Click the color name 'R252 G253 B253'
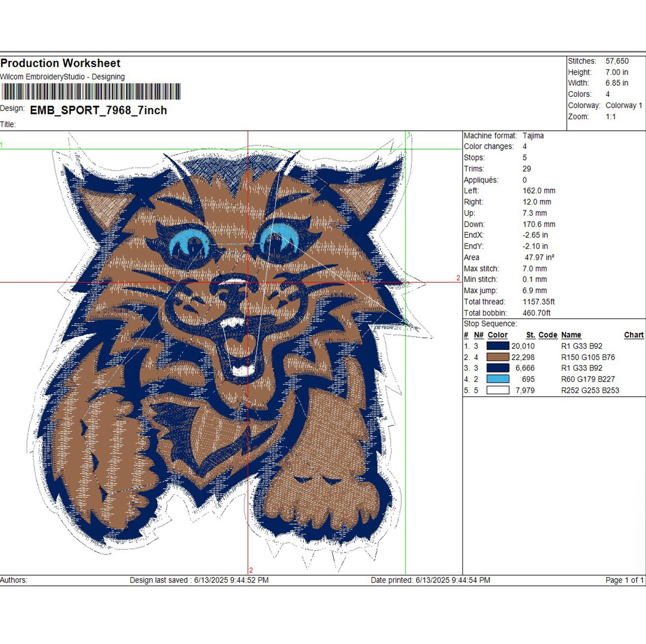 (590, 391)
